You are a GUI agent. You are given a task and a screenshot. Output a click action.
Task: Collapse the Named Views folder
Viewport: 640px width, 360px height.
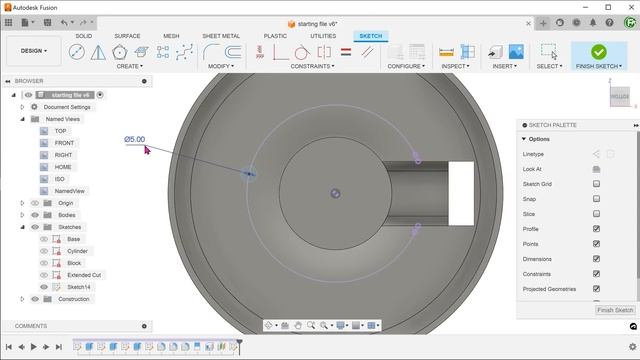[22, 119]
